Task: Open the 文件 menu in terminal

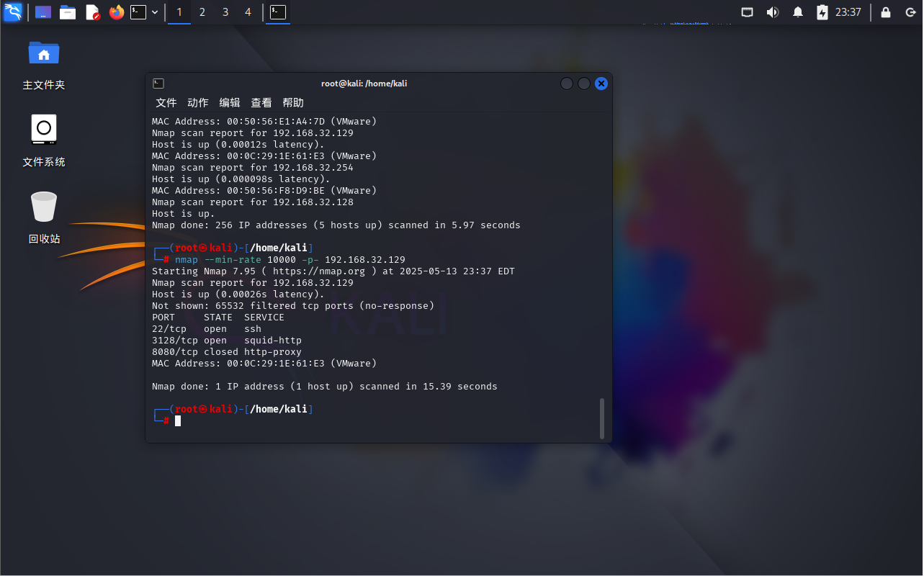Action: (x=166, y=103)
